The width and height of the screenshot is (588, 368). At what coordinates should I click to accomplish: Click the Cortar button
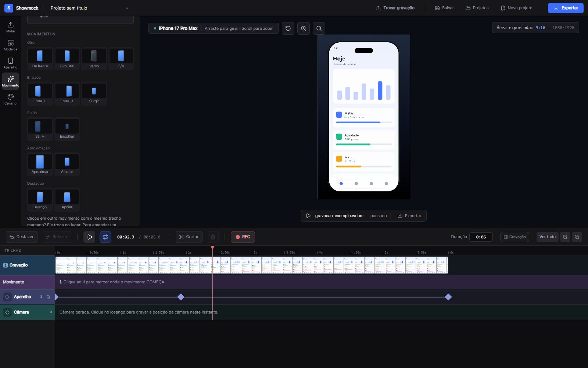tap(189, 237)
